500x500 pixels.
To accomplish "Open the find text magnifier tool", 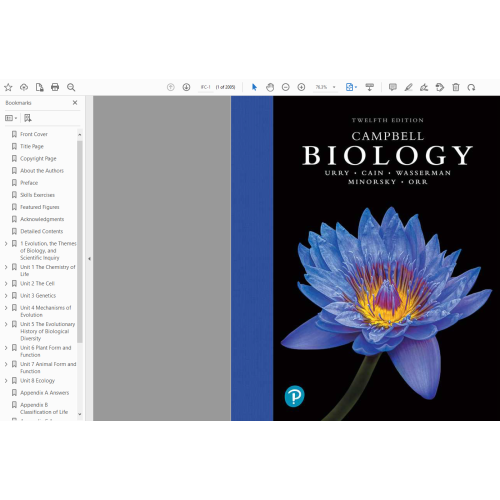I will [x=71, y=87].
